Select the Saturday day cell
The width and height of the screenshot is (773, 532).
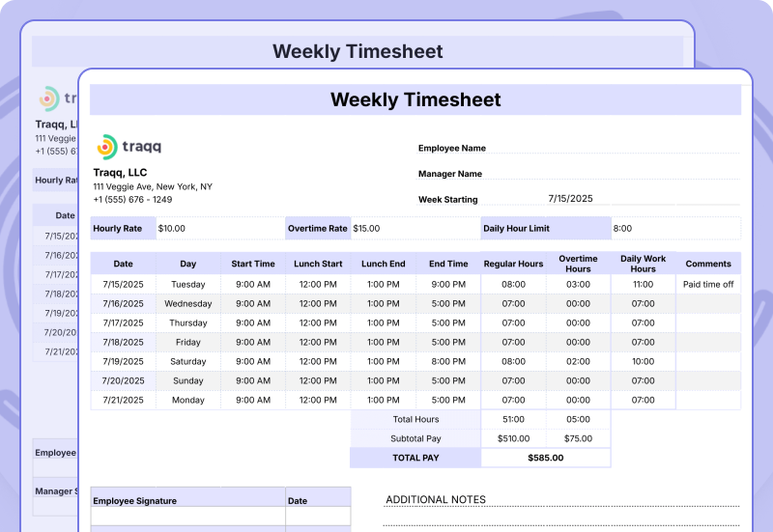pos(188,361)
